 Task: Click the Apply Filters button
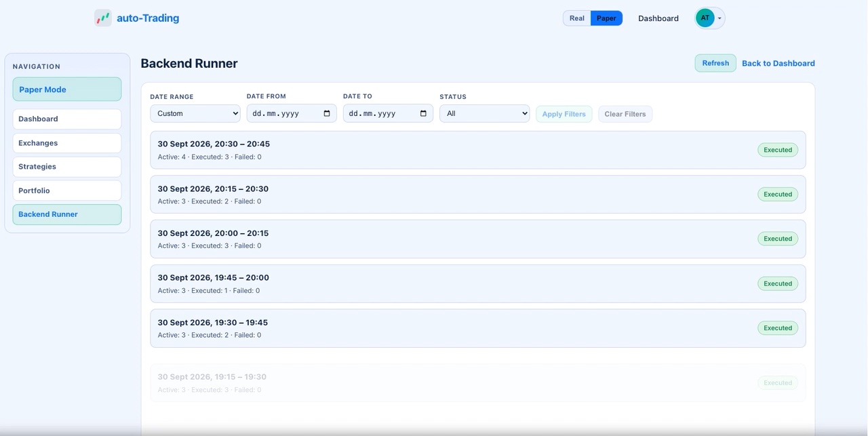pyautogui.click(x=564, y=114)
